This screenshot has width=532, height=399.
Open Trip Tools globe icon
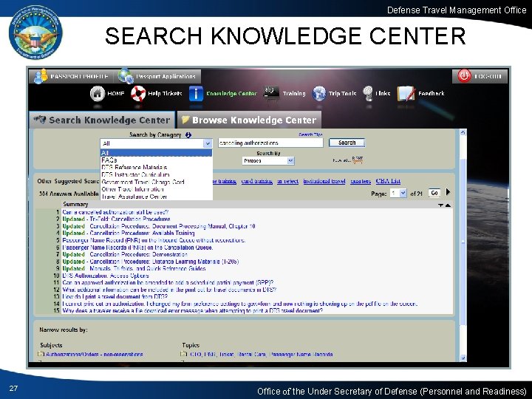[319, 93]
